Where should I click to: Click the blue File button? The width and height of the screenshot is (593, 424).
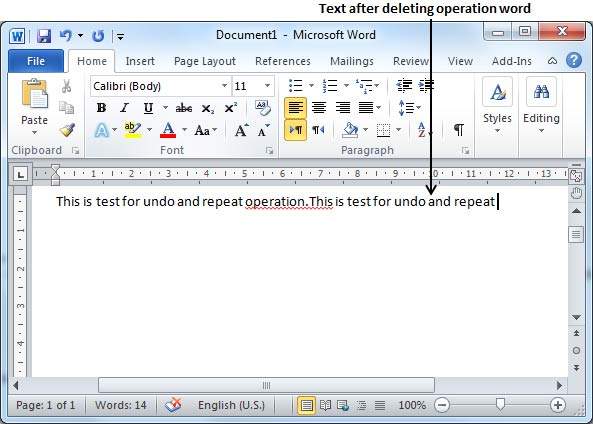coord(36,61)
